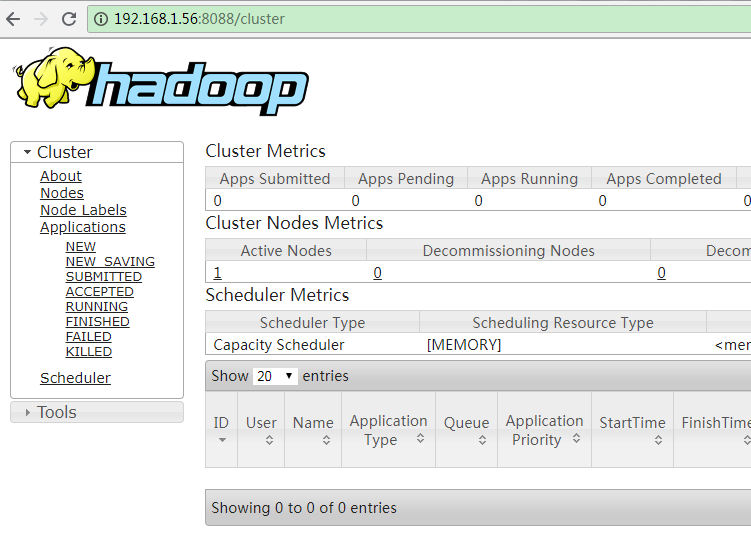Screen dimensions: 751x550
Task: Click the active nodes count 1
Action: click(x=217, y=272)
